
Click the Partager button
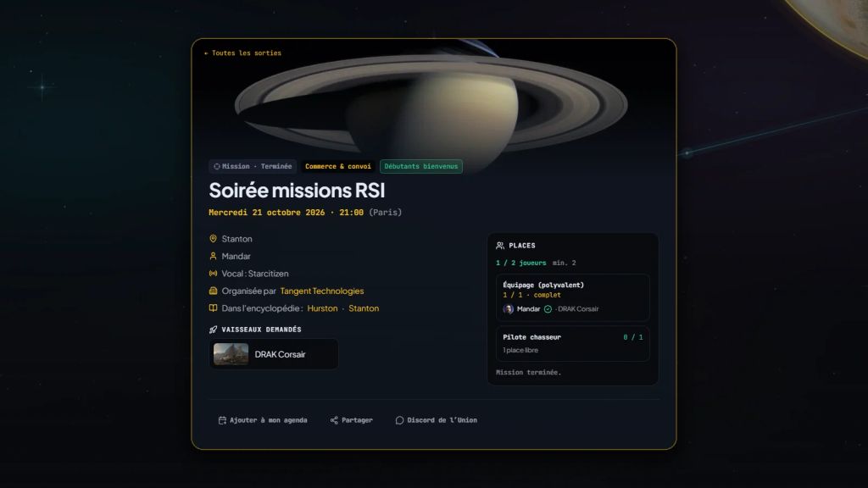coord(352,420)
